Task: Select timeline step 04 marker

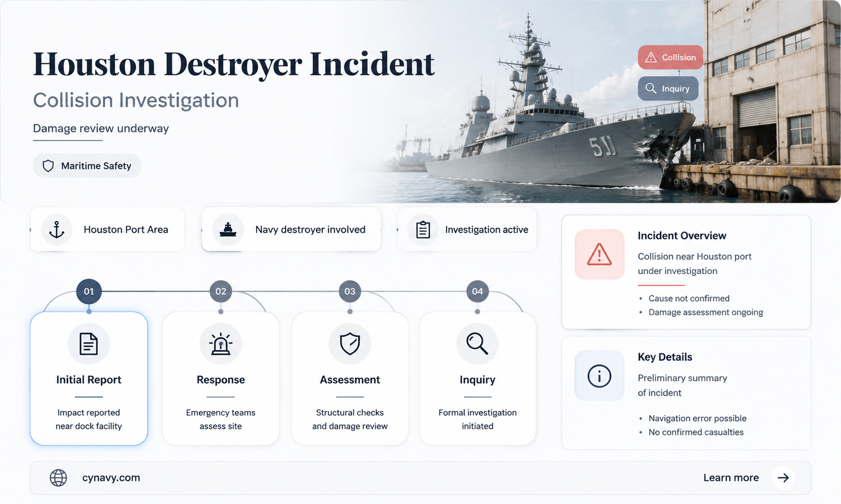Action: coord(477,291)
